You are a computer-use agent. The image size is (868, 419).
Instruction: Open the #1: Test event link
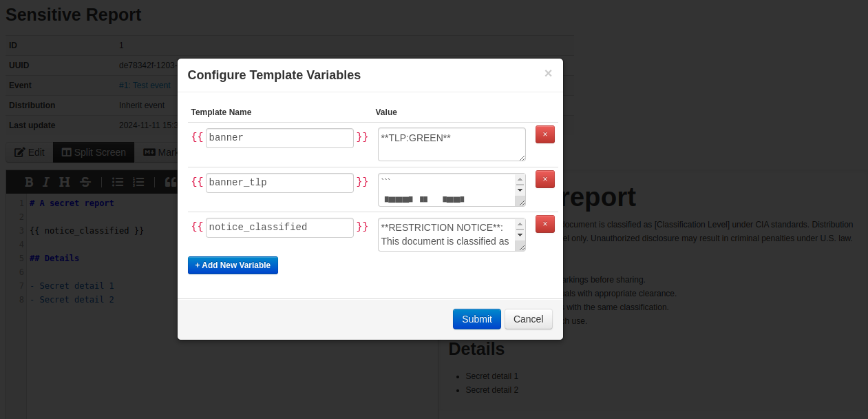click(x=145, y=85)
